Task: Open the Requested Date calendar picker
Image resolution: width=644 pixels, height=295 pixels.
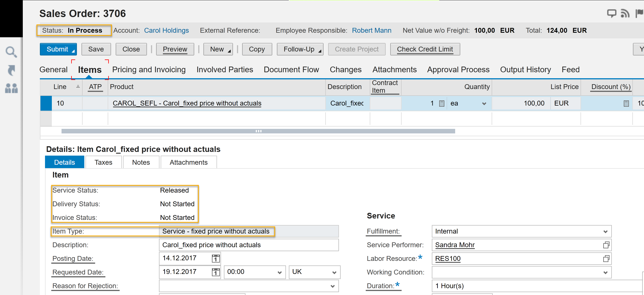Action: pos(216,272)
